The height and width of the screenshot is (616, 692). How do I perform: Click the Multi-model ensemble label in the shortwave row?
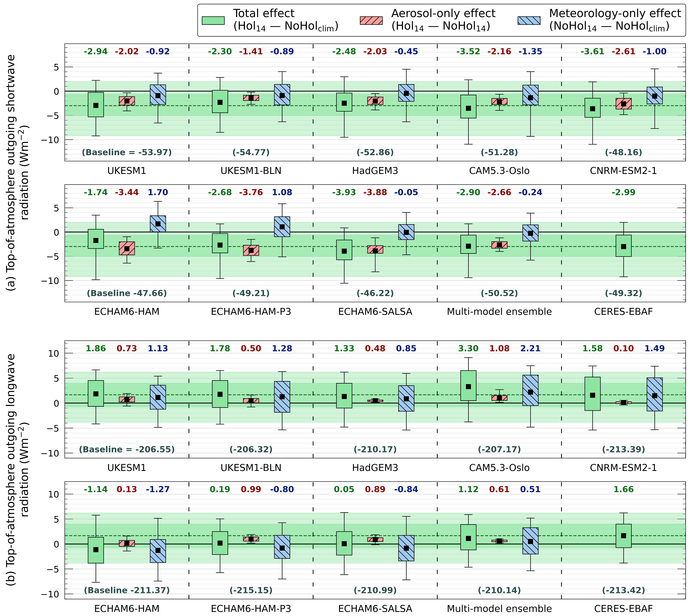pos(499,312)
